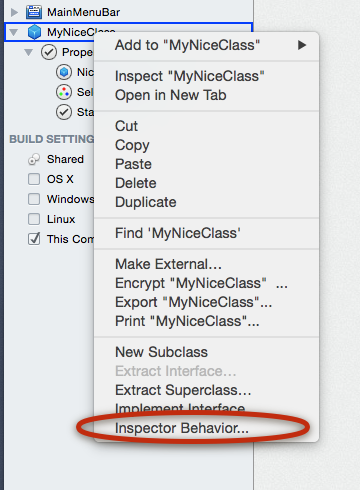
Task: Collapse the MyNiceClass disclosure triangle
Action: [14, 32]
